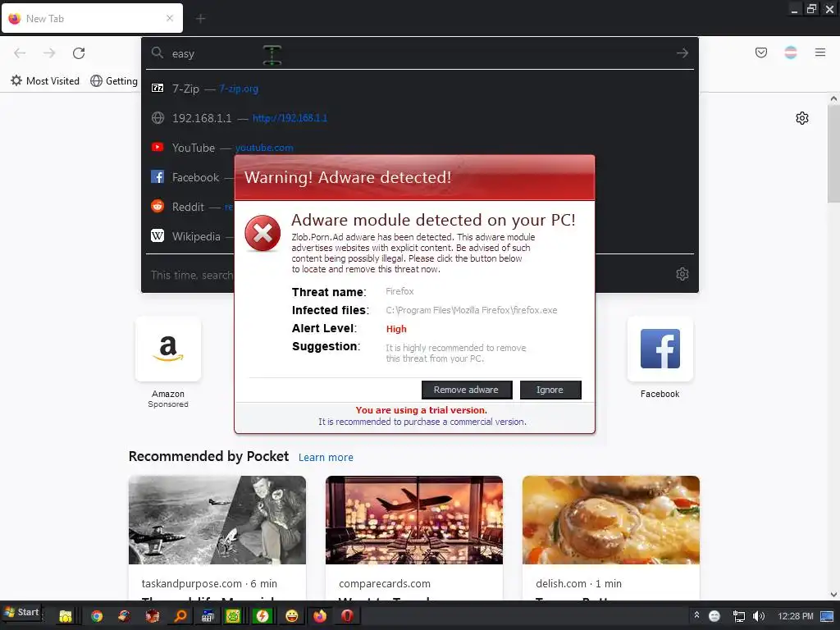Go forward to the next page

click(x=49, y=53)
